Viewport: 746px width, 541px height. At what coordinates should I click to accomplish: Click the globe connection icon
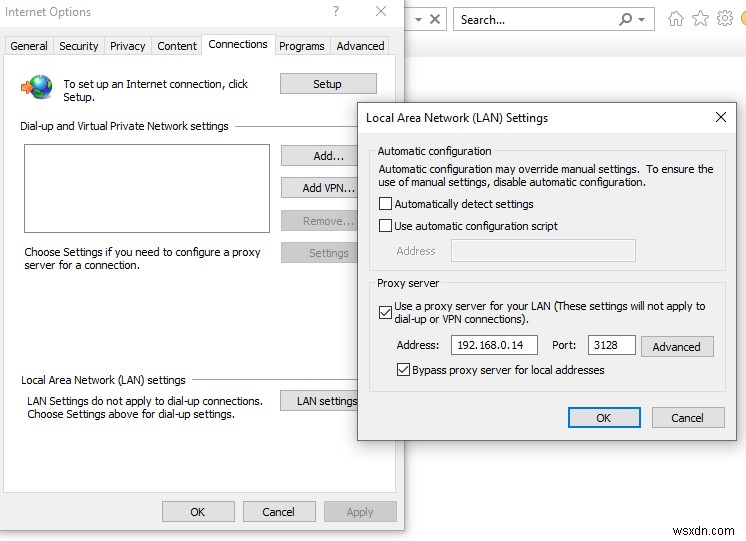pyautogui.click(x=37, y=87)
